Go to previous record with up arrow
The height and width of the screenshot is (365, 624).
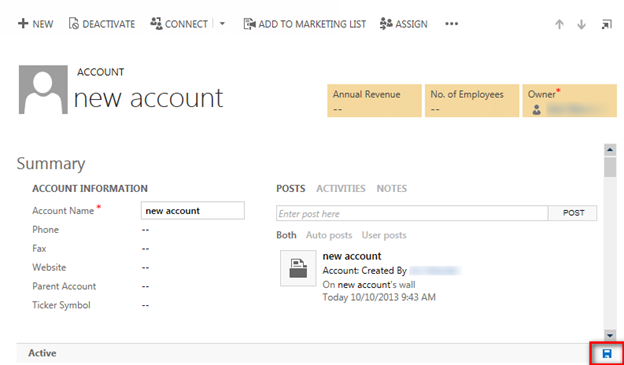[x=559, y=24]
